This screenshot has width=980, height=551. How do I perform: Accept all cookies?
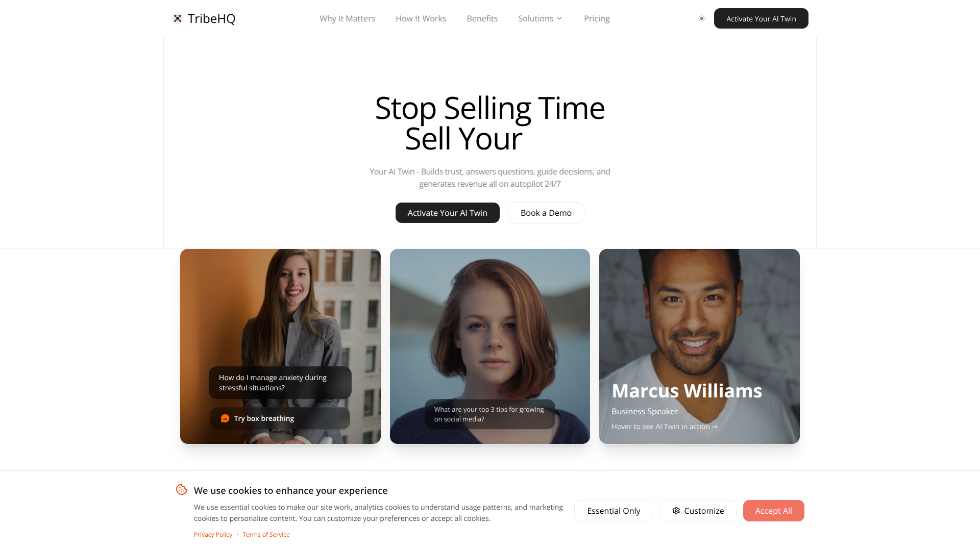coord(773,511)
